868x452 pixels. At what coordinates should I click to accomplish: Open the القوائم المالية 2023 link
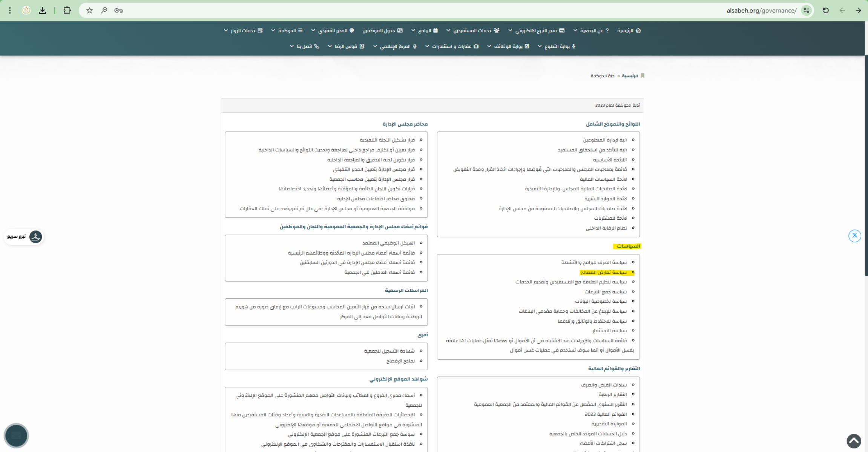[x=606, y=414]
